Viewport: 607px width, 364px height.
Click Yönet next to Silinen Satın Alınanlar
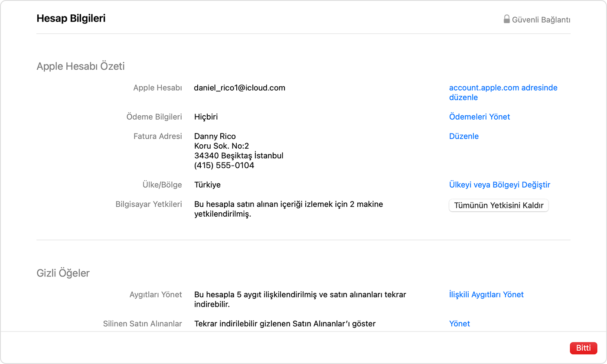click(460, 324)
